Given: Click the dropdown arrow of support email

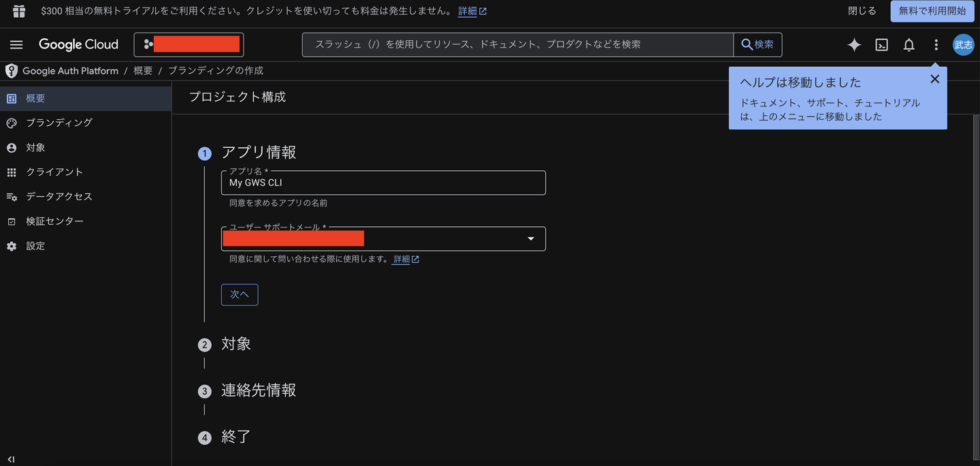Looking at the screenshot, I should [531, 238].
